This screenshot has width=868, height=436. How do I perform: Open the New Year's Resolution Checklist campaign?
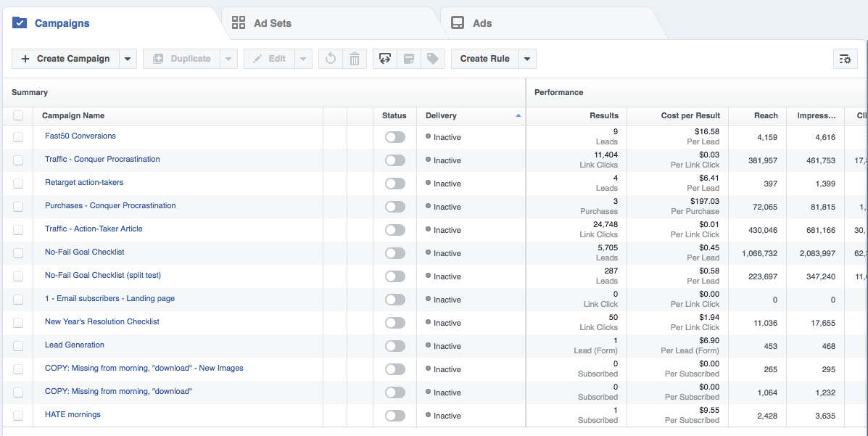click(102, 322)
